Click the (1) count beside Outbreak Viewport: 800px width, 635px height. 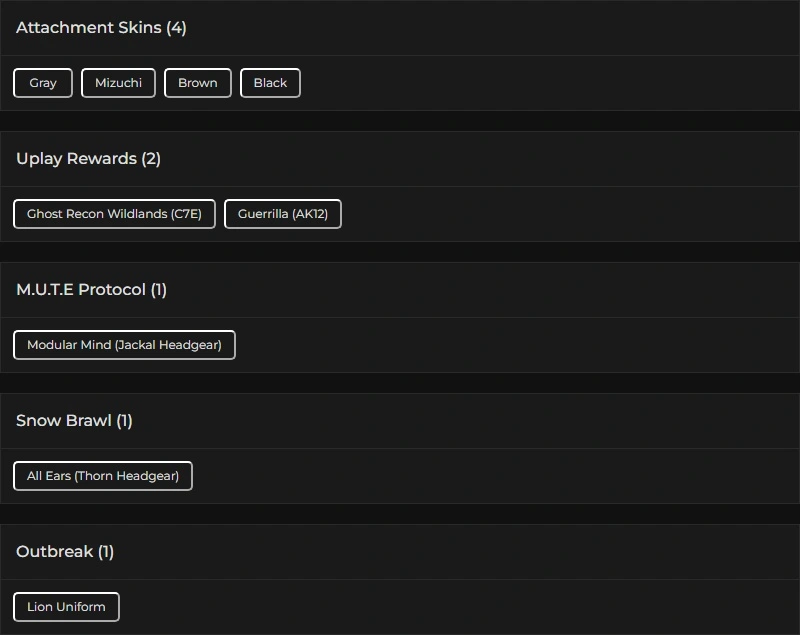tap(106, 552)
